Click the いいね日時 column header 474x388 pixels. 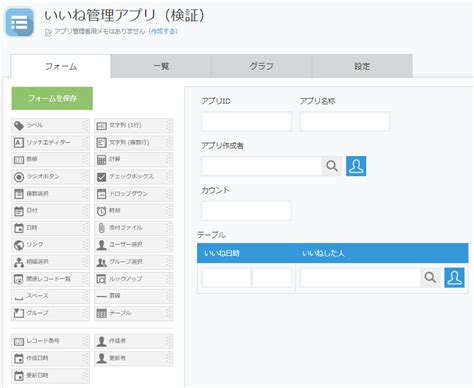coord(222,253)
